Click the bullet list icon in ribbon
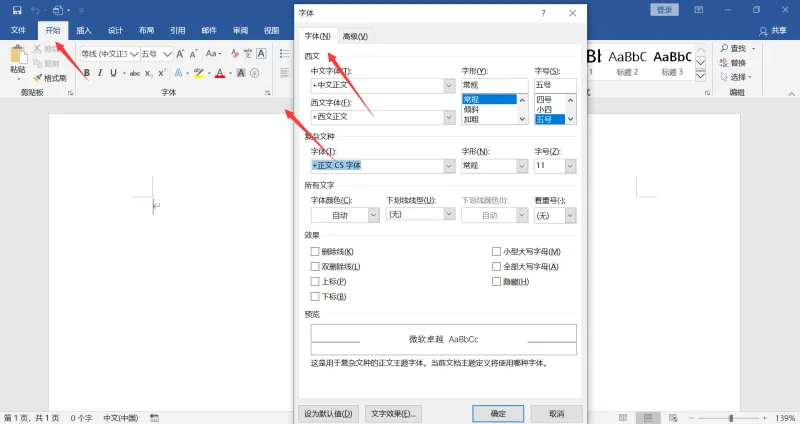Image resolution: width=800 pixels, height=424 pixels. [285, 54]
